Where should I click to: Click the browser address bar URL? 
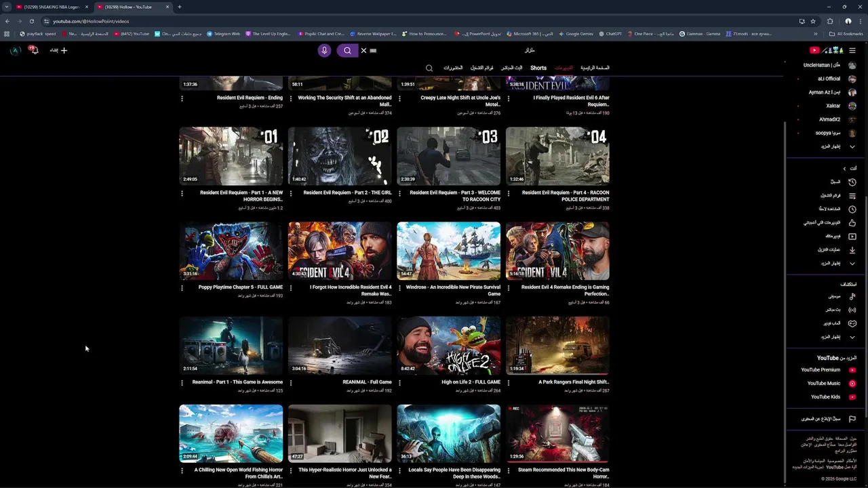pos(91,21)
